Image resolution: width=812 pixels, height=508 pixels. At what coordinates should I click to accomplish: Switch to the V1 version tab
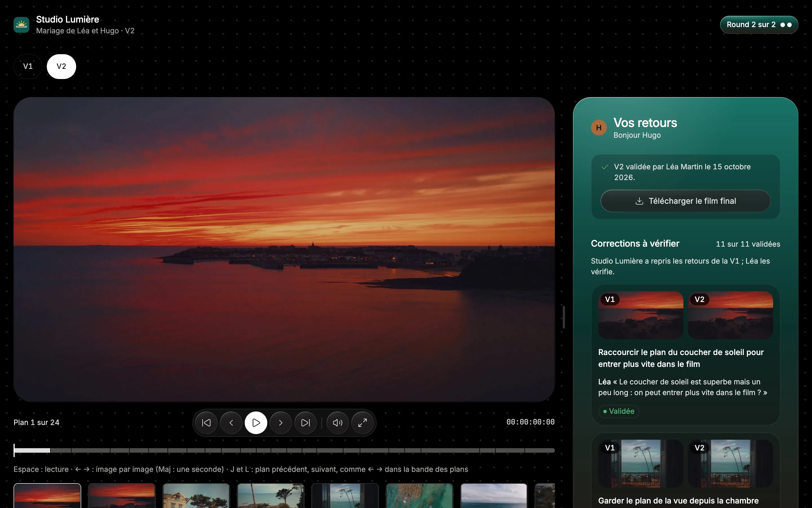tap(28, 67)
